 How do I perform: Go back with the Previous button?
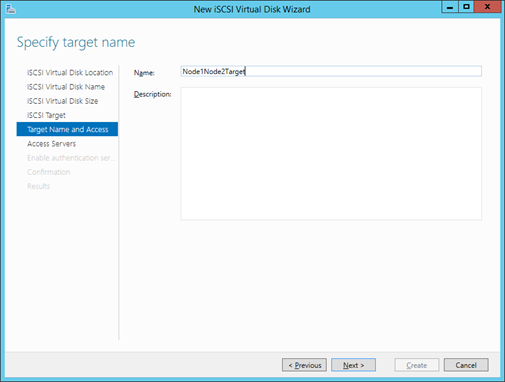point(304,365)
